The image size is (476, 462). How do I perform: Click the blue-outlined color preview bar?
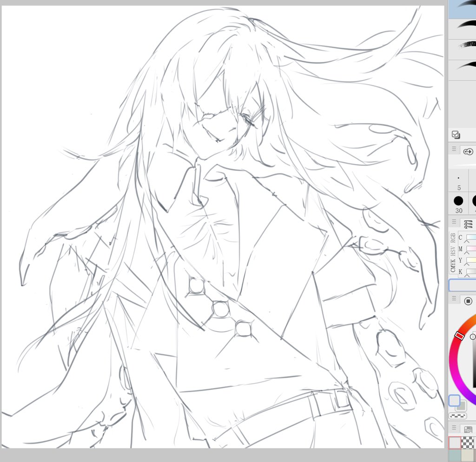[x=463, y=285]
